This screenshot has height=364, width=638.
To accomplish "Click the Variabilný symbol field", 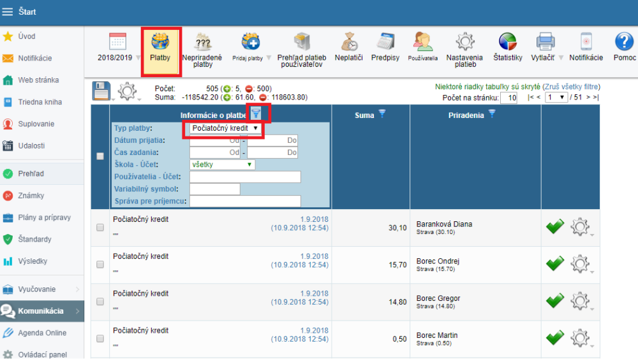I will pos(215,189).
